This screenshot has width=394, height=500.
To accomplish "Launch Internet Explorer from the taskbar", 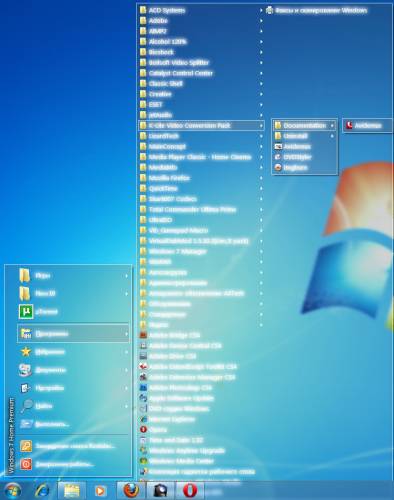I will (42, 490).
